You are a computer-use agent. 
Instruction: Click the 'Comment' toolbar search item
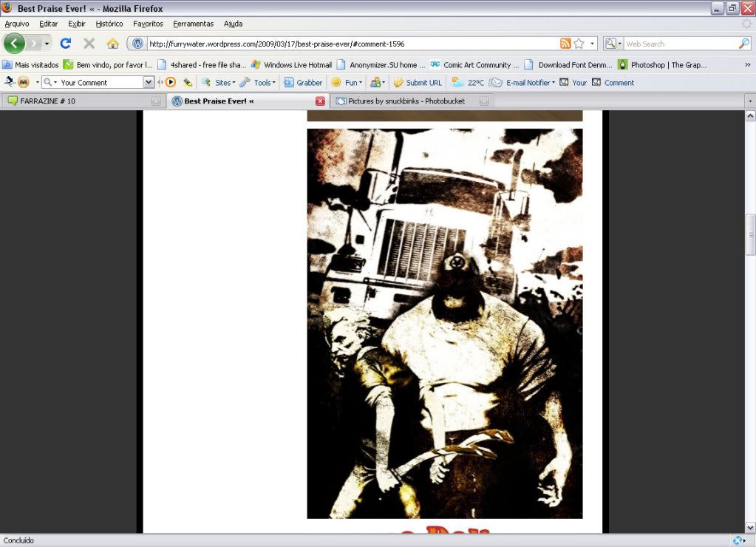(613, 83)
